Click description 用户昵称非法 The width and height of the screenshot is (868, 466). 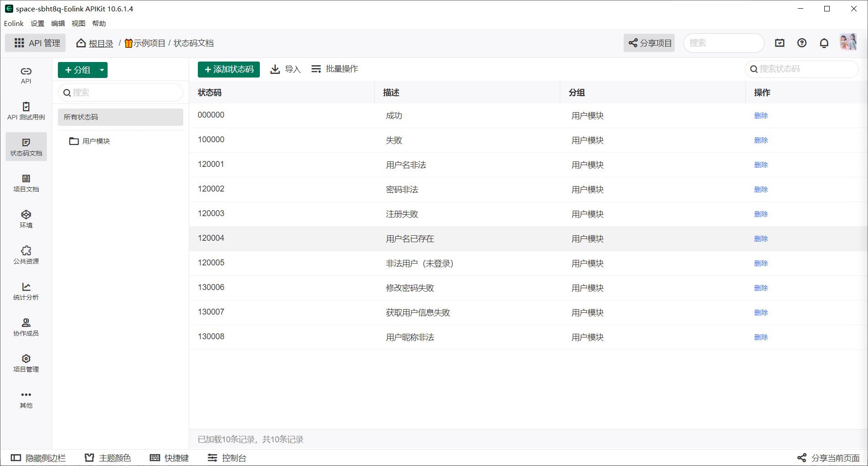pyautogui.click(x=410, y=337)
